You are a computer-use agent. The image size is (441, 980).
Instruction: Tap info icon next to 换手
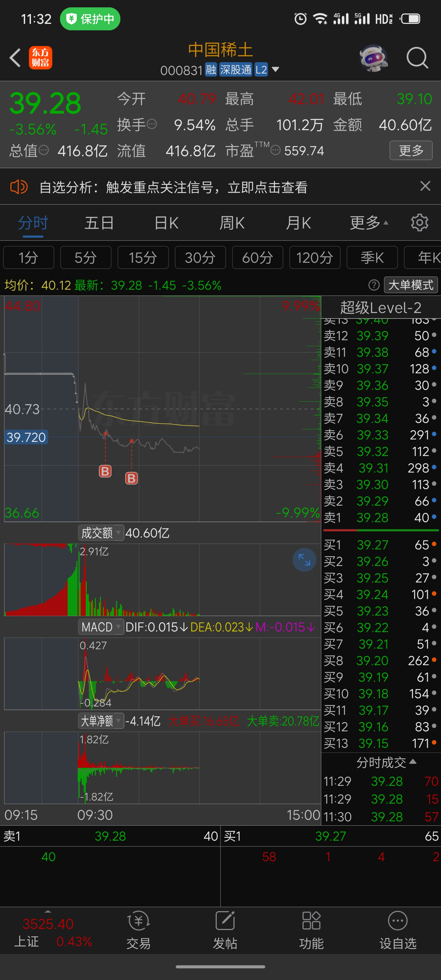click(151, 124)
